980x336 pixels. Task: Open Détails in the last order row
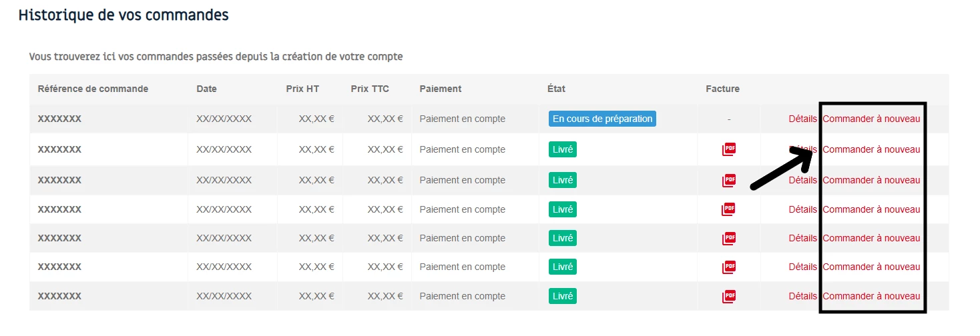tap(802, 296)
